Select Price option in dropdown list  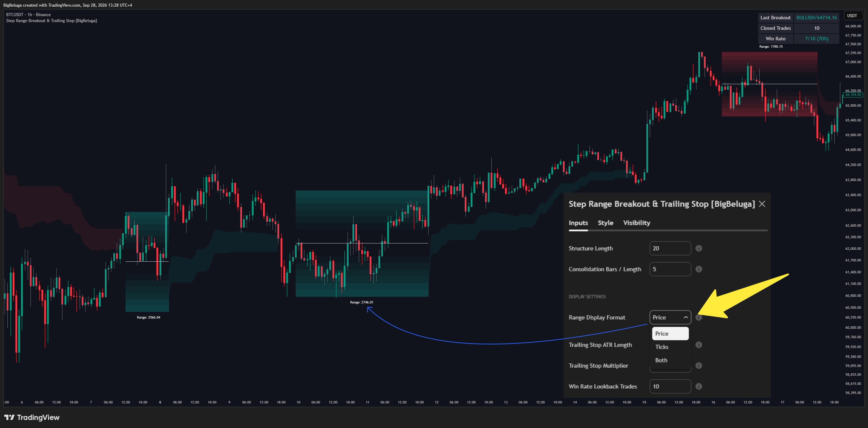pyautogui.click(x=670, y=334)
